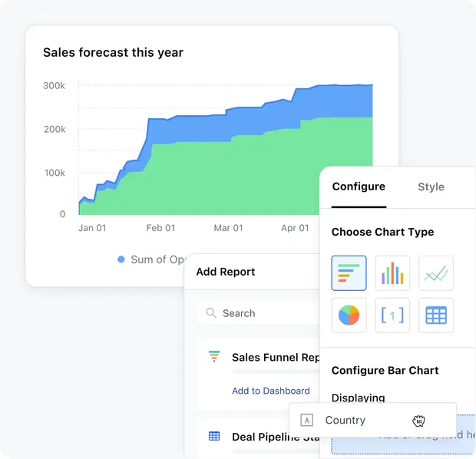Screen dimensions: 476x459
Task: Open the Configure tab
Action: click(x=359, y=187)
